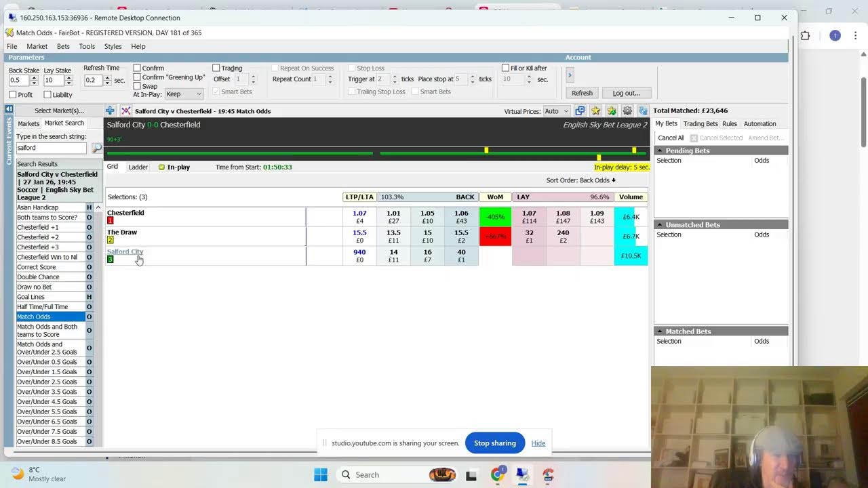Switch to the Automation tab
Screen dimensions: 868x488
[x=759, y=124]
